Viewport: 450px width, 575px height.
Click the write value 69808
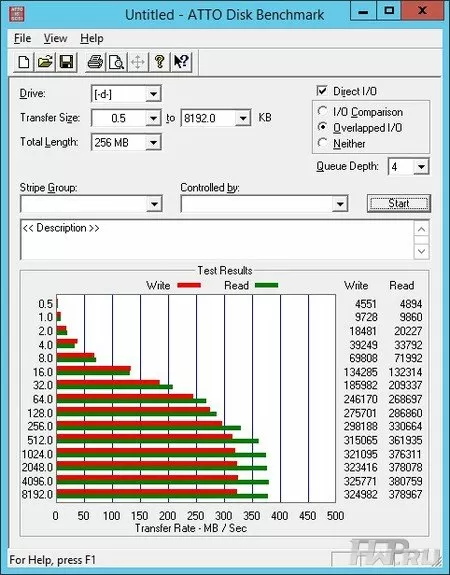point(363,358)
